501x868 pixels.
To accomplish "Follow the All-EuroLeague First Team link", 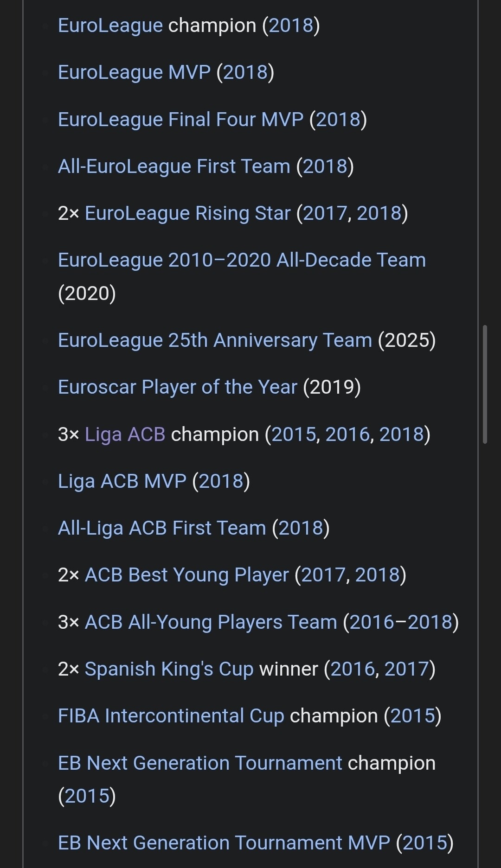I will tap(174, 166).
